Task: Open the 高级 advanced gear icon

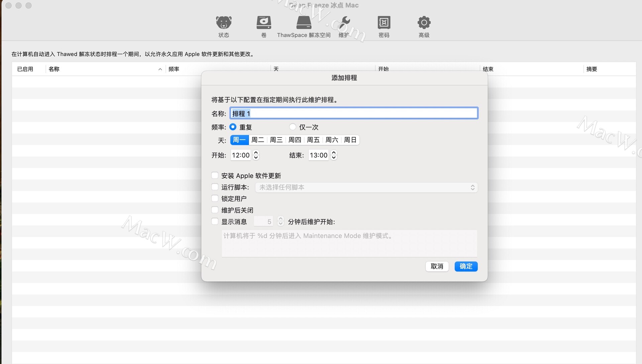Action: click(x=424, y=23)
